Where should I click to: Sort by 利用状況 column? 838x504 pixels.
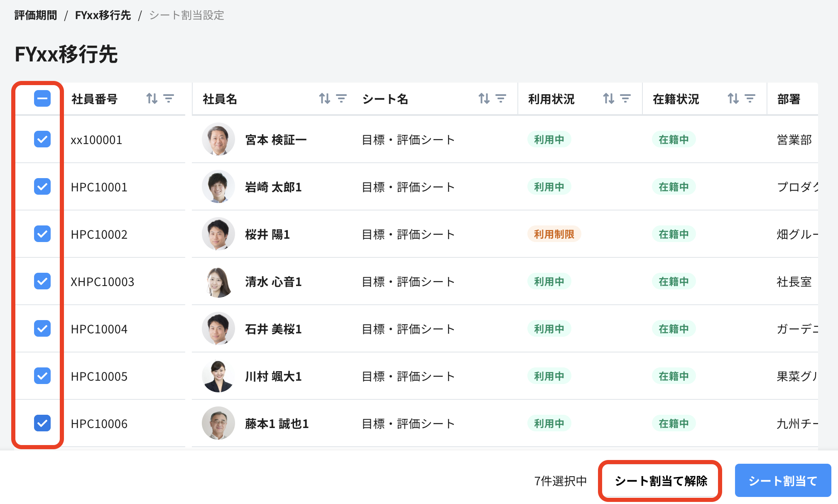608,98
